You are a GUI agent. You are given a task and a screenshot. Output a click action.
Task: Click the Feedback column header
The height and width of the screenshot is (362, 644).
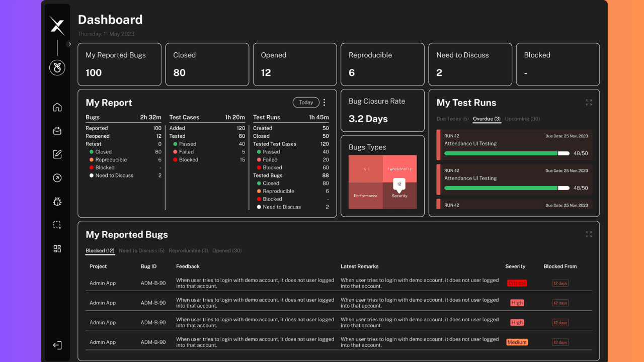coord(188,266)
